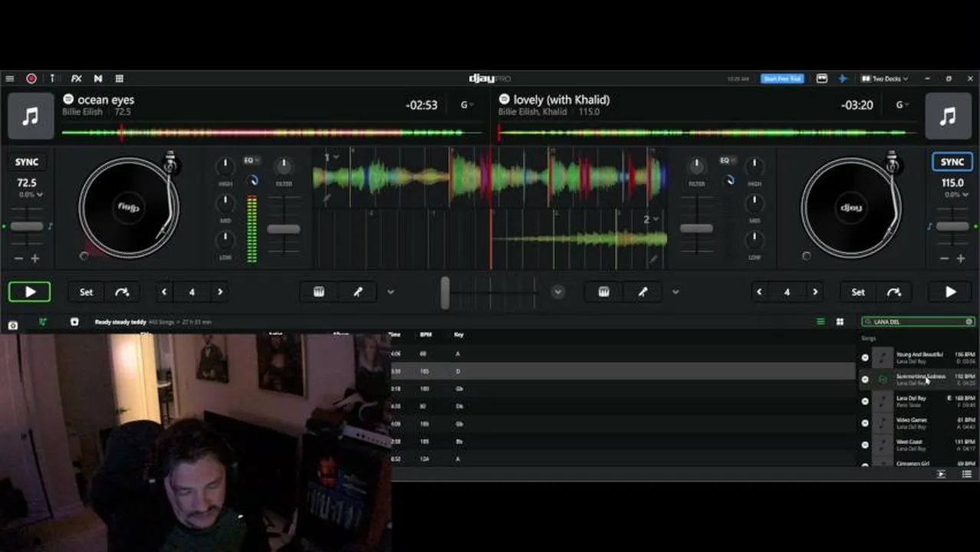Click left deck LOW EQ knob

225,239
